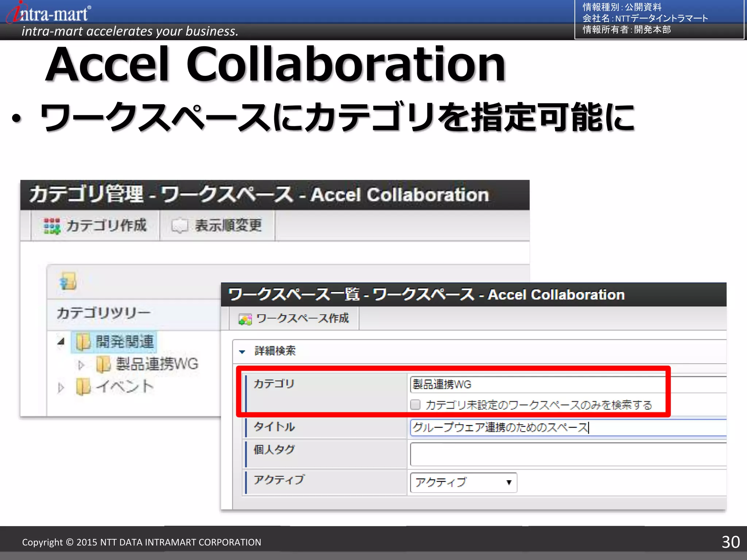
Task: Click the ワークスペース作成 icon
Action: (x=245, y=319)
